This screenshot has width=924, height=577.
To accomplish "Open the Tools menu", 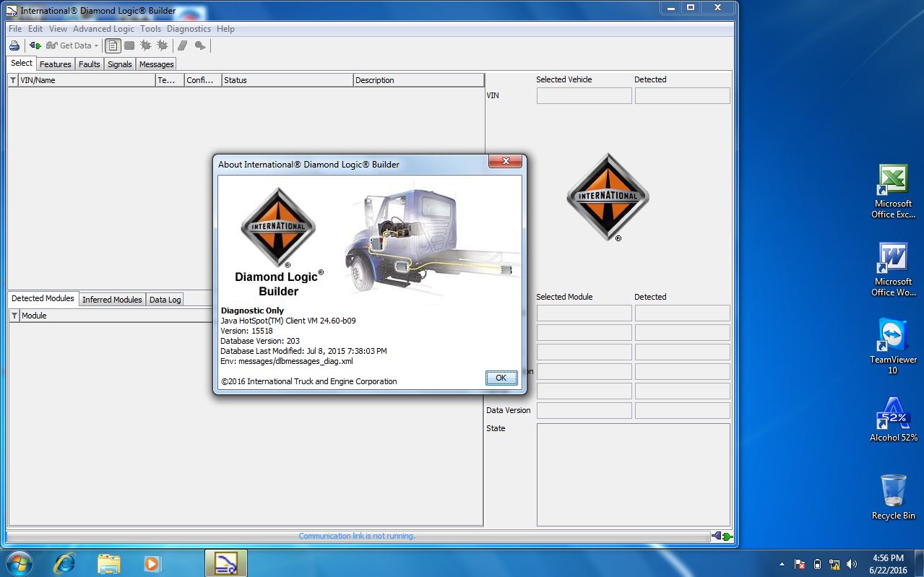I will [150, 29].
